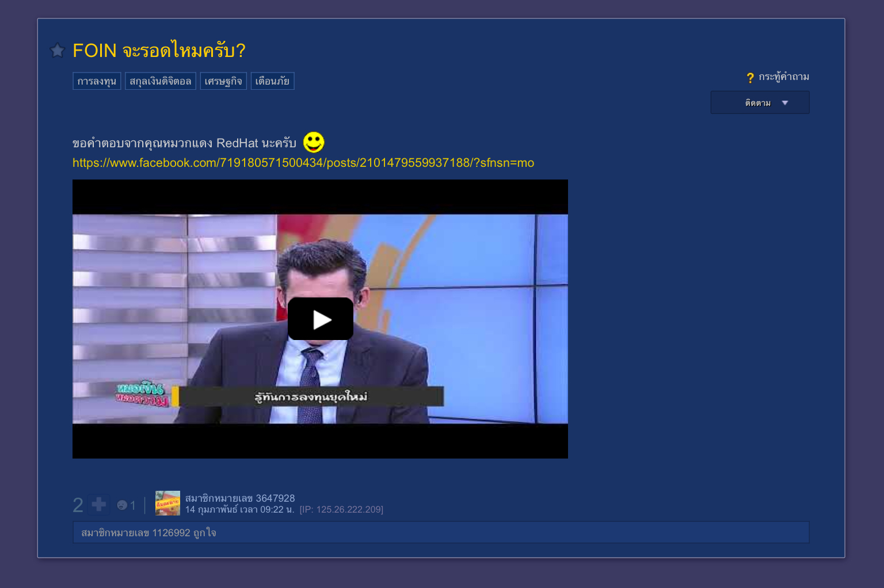
Task: Click the post timestamp 14 กุมภาพันธ์ 09:22
Action: (239, 510)
